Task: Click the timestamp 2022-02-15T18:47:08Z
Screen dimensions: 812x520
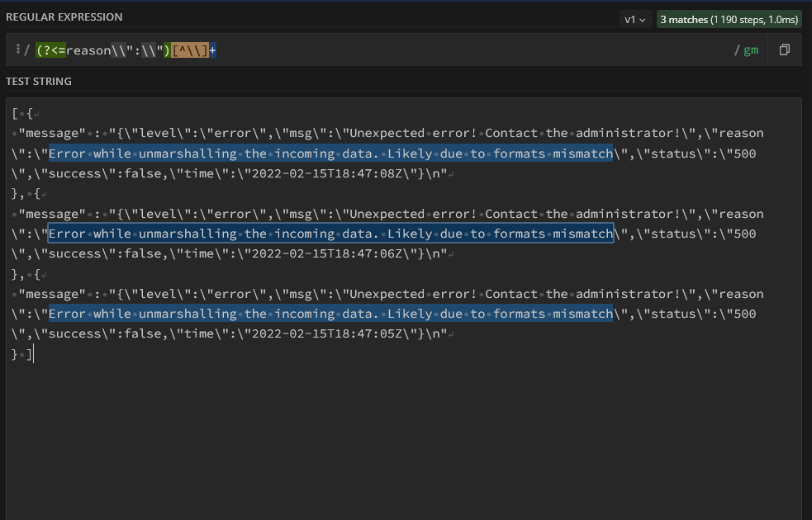Action: click(x=327, y=173)
